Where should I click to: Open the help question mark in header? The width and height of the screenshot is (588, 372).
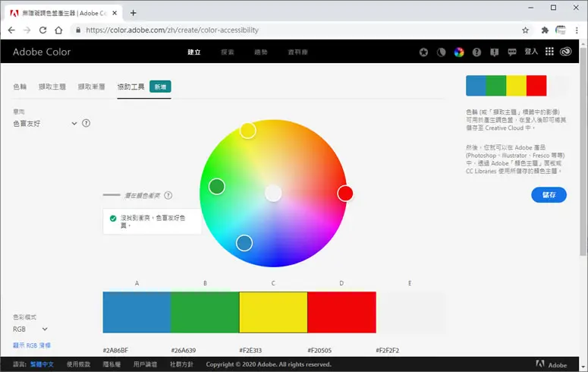pyautogui.click(x=476, y=52)
